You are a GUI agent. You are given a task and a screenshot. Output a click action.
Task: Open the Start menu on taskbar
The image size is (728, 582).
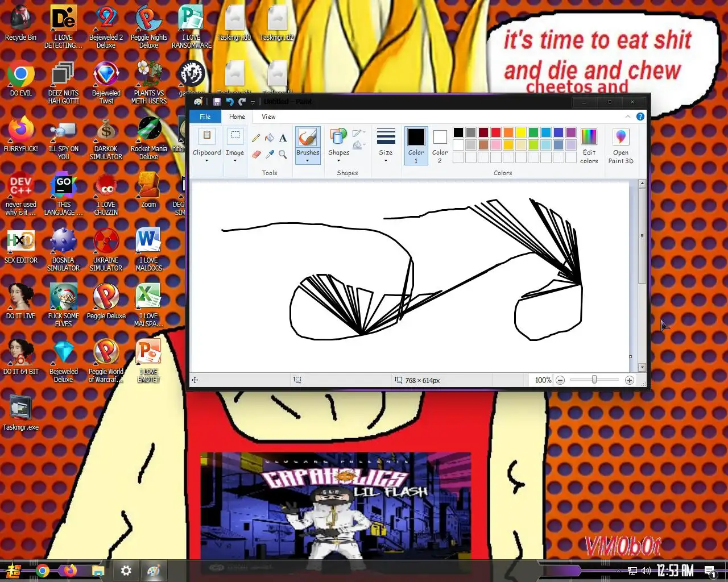tap(14, 571)
